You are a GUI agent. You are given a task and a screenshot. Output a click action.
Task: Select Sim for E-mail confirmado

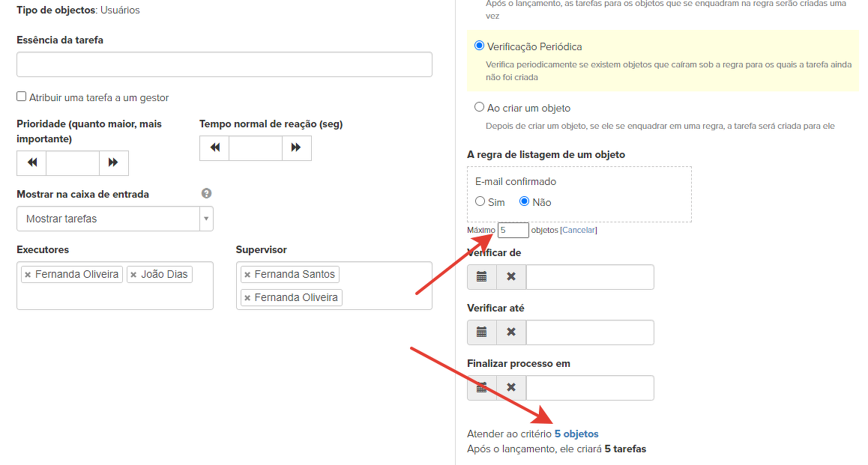(x=480, y=201)
